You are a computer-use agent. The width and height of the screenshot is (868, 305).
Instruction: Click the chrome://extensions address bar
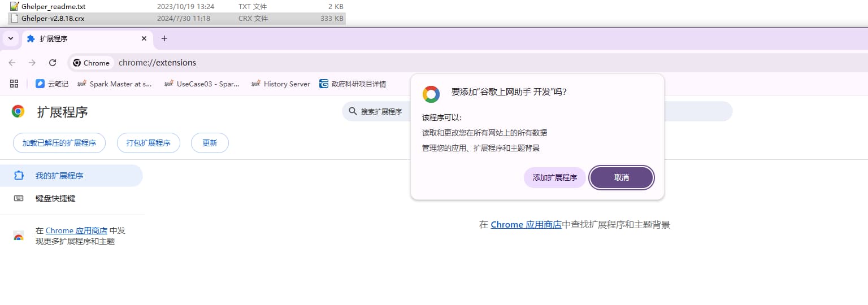(x=283, y=63)
